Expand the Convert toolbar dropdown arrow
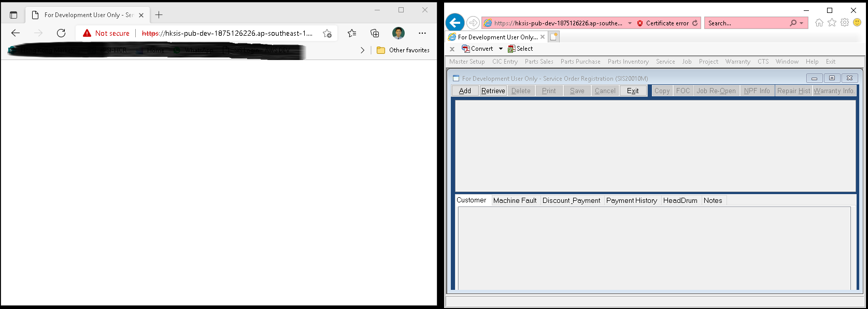The height and width of the screenshot is (309, 868). (501, 49)
